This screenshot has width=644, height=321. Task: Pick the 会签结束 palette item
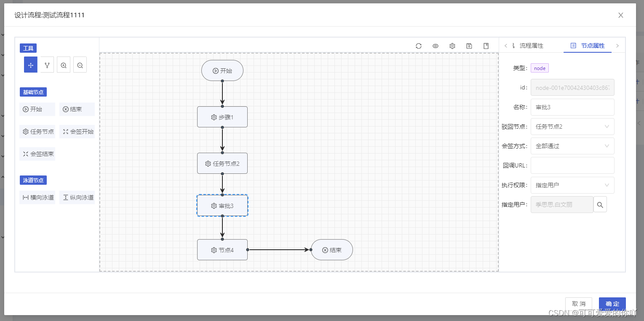(37, 154)
